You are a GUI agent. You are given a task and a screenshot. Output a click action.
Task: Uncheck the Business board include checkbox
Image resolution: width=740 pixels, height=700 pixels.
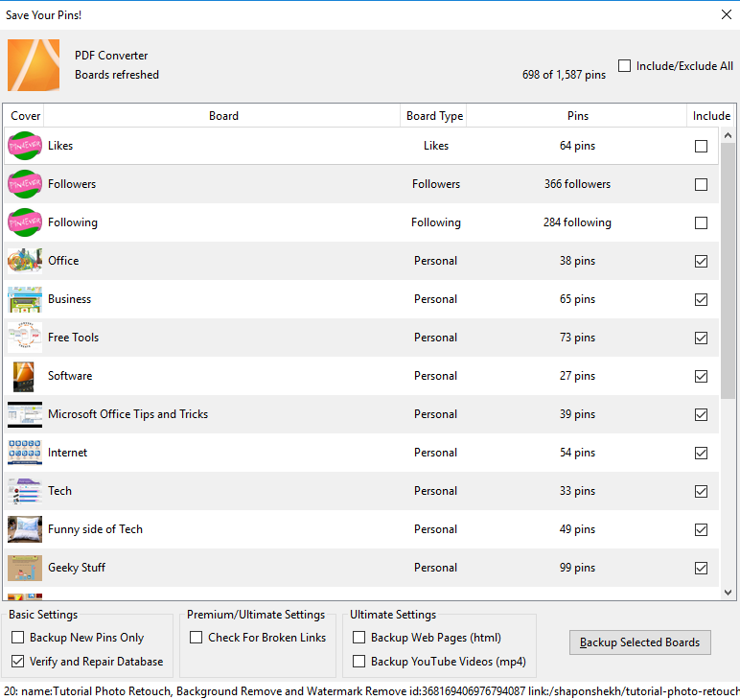click(702, 299)
